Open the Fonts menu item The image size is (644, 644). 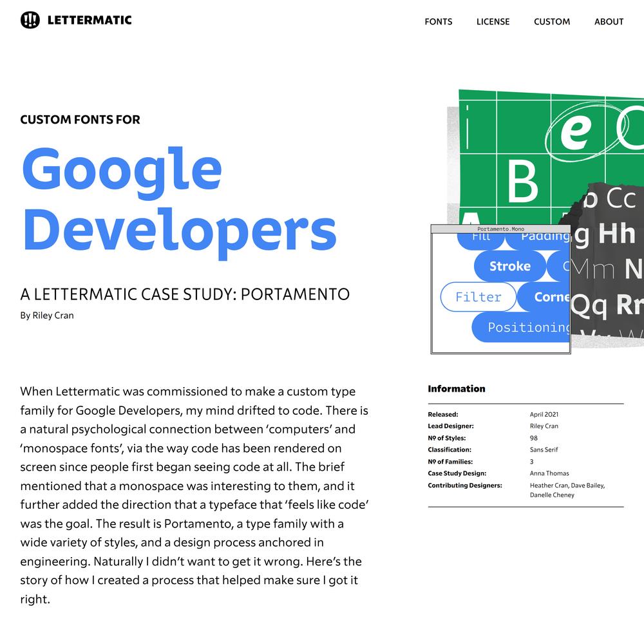coord(438,22)
